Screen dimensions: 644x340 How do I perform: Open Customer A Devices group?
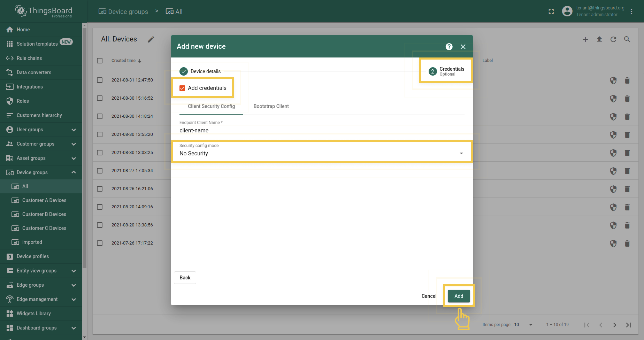[x=41, y=200]
